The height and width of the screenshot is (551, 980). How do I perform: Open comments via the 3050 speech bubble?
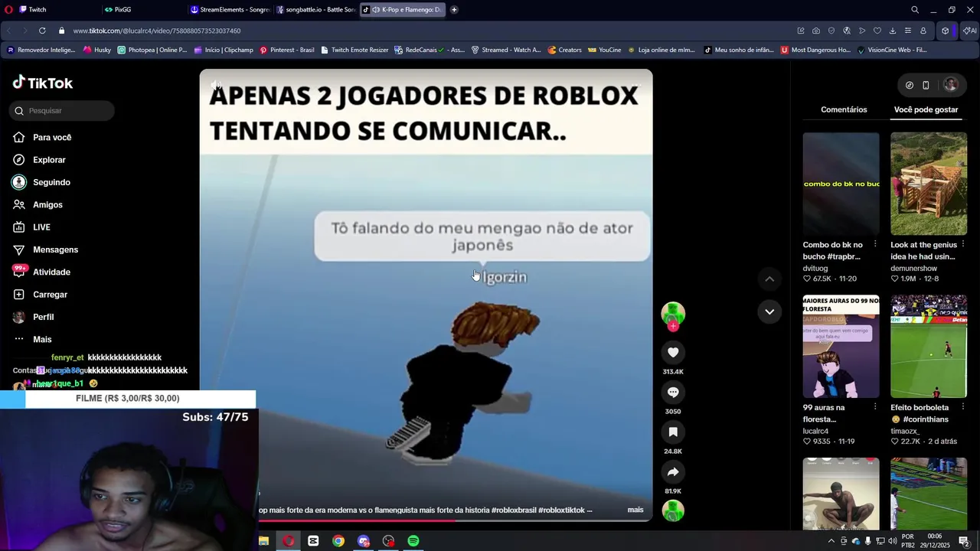pyautogui.click(x=673, y=392)
